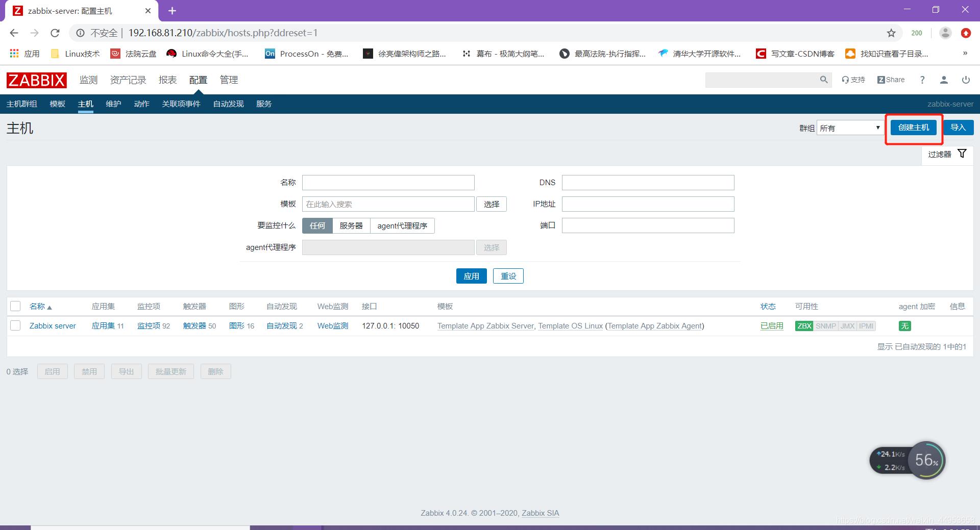Screen dimensions: 980x530
Task: Check the select-all hosts checkbox
Action: click(x=15, y=306)
